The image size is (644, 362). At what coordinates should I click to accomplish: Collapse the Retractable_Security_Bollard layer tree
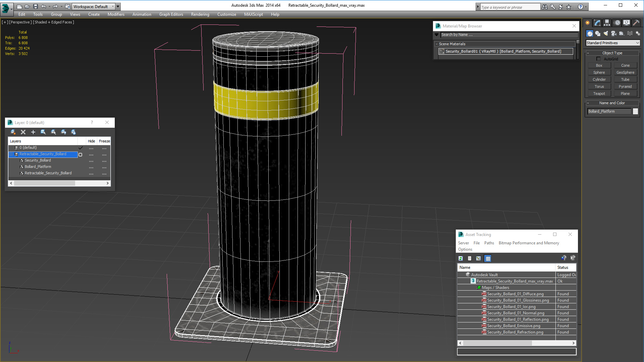(11, 154)
